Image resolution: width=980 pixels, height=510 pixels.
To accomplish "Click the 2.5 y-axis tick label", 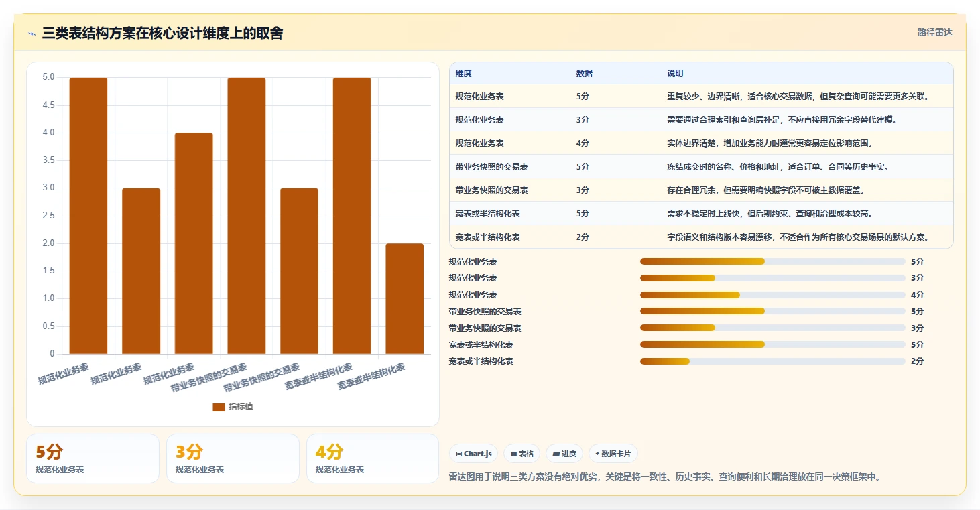I will (48, 216).
